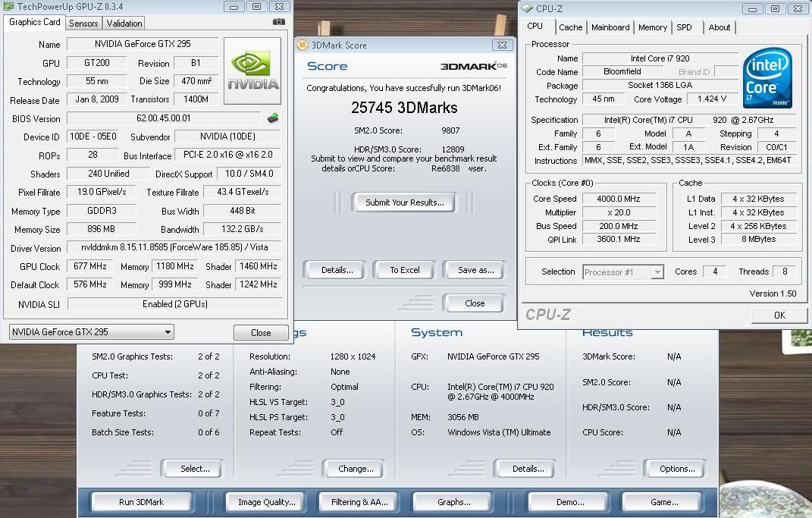Click OK button in CPU-Z
812x518 pixels.
pyautogui.click(x=779, y=315)
